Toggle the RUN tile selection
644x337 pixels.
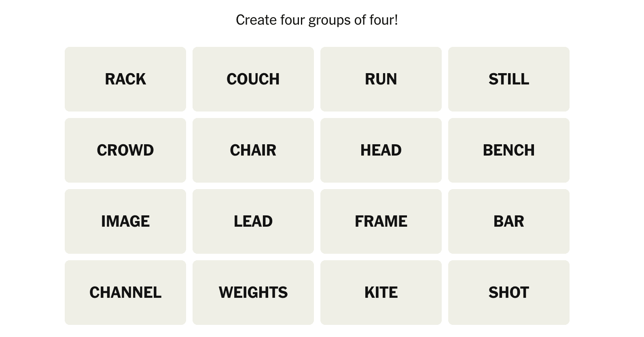(x=381, y=79)
